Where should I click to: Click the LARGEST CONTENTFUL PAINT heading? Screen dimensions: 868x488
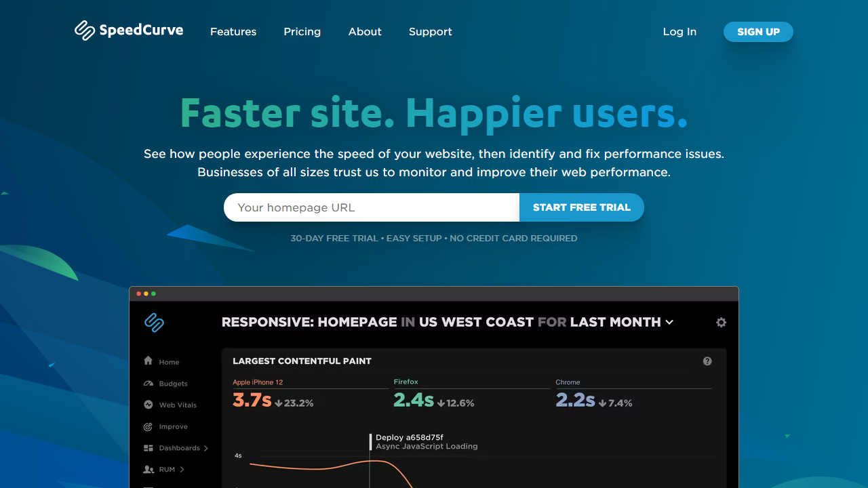point(302,361)
